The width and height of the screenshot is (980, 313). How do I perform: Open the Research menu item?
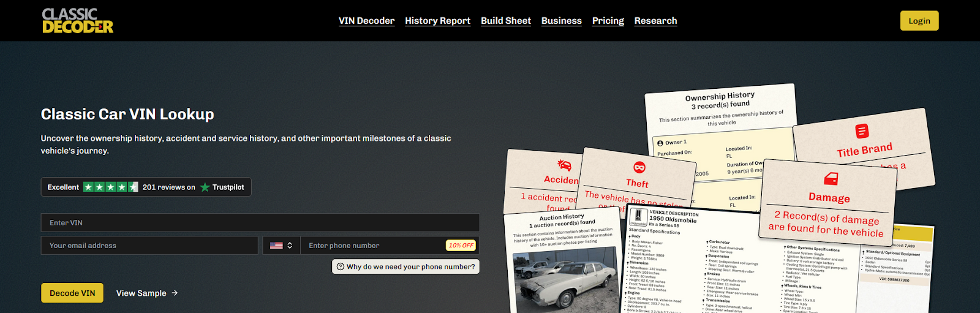[x=655, y=21]
